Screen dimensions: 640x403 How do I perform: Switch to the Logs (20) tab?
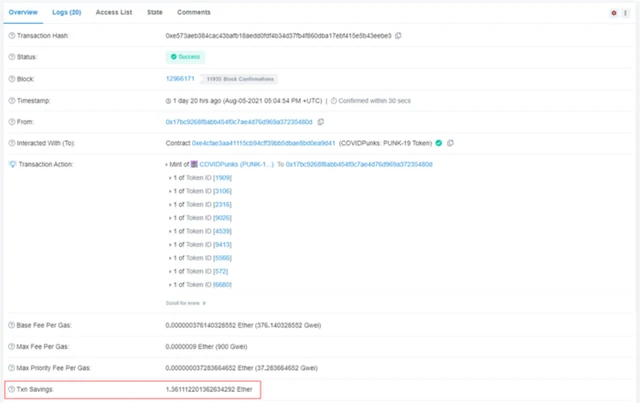[67, 12]
